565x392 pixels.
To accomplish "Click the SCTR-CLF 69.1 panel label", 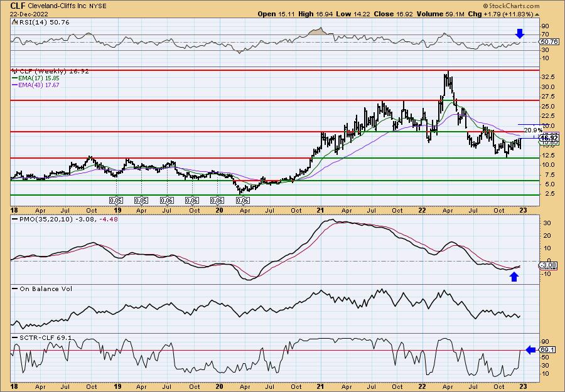I will [45, 337].
